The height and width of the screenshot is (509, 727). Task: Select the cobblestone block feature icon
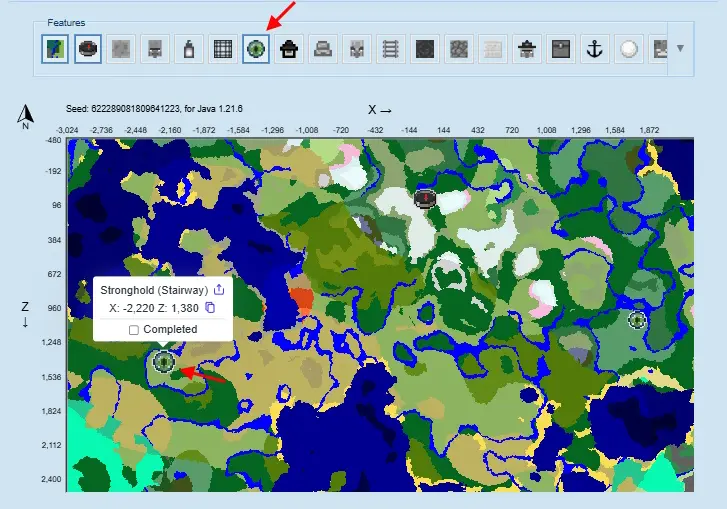click(x=458, y=49)
